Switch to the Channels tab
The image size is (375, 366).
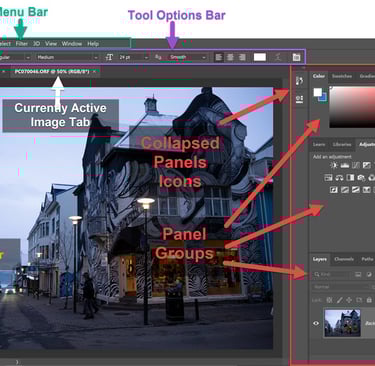pyautogui.click(x=344, y=259)
